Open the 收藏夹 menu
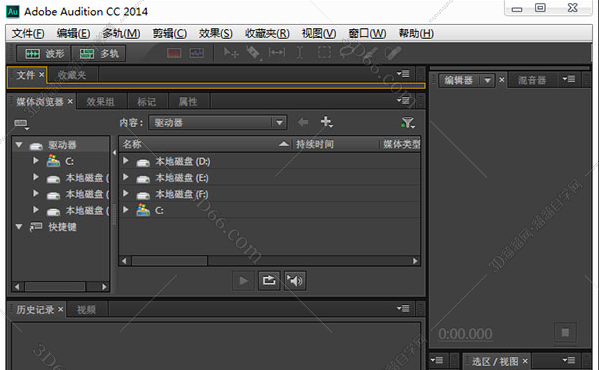This screenshot has width=599, height=370. (x=267, y=34)
